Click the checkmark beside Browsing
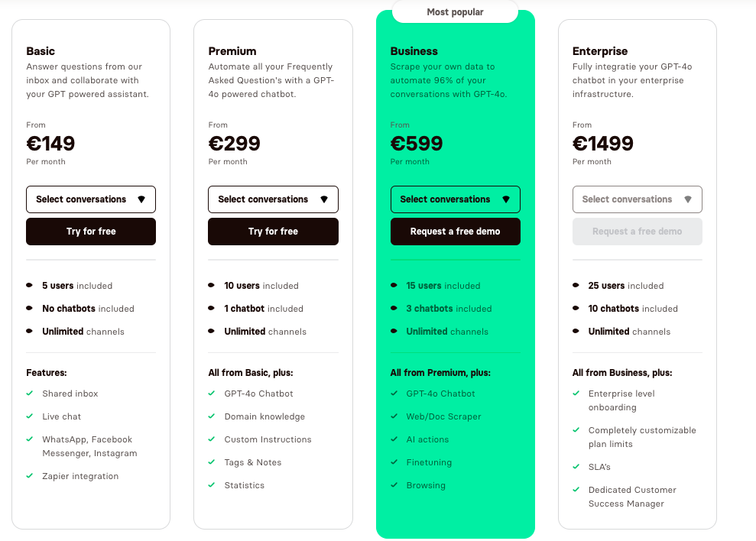Image resolution: width=756 pixels, height=541 pixels. [x=394, y=485]
